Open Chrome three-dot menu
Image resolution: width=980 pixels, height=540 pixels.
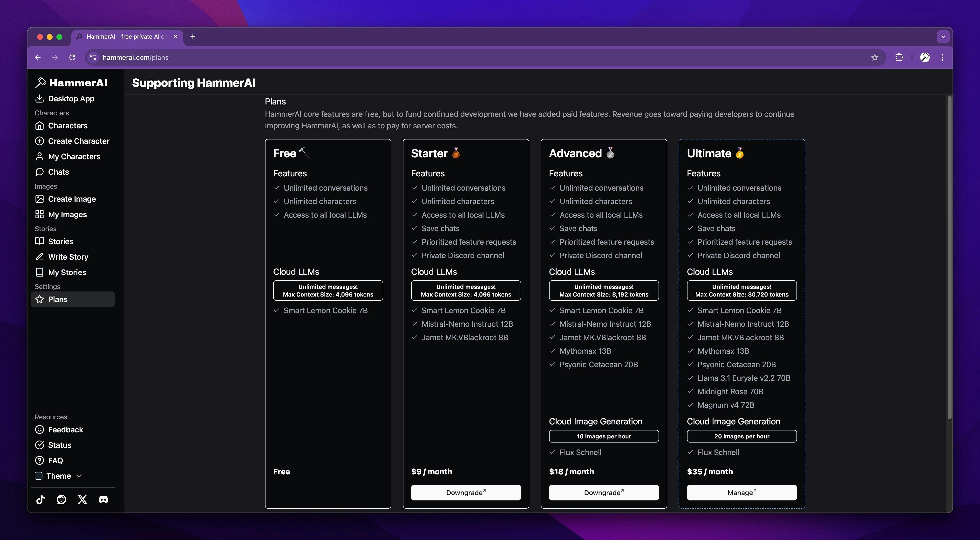pyautogui.click(x=942, y=57)
